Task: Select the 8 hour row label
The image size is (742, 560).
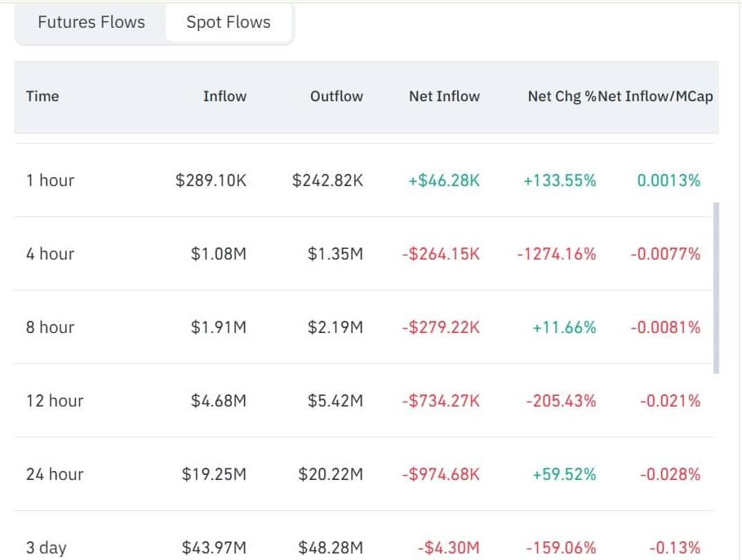Action: point(50,327)
